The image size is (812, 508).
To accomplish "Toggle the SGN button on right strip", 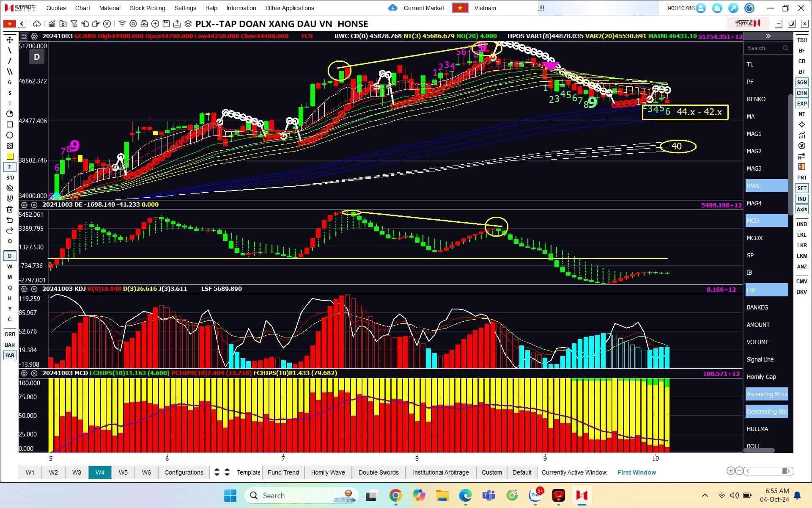I will click(802, 82).
